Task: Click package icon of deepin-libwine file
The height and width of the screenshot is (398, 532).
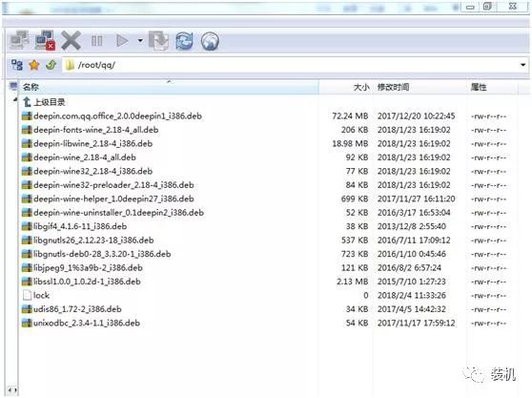Action: coord(27,144)
